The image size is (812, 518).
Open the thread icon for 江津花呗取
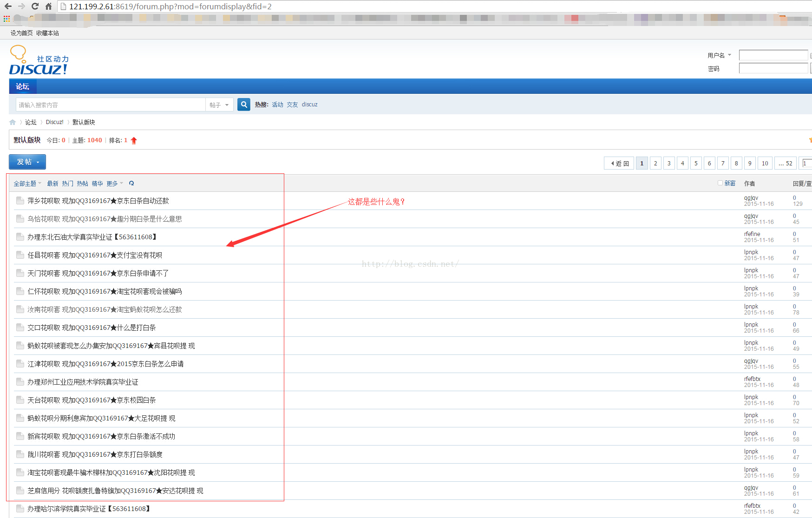pos(20,364)
